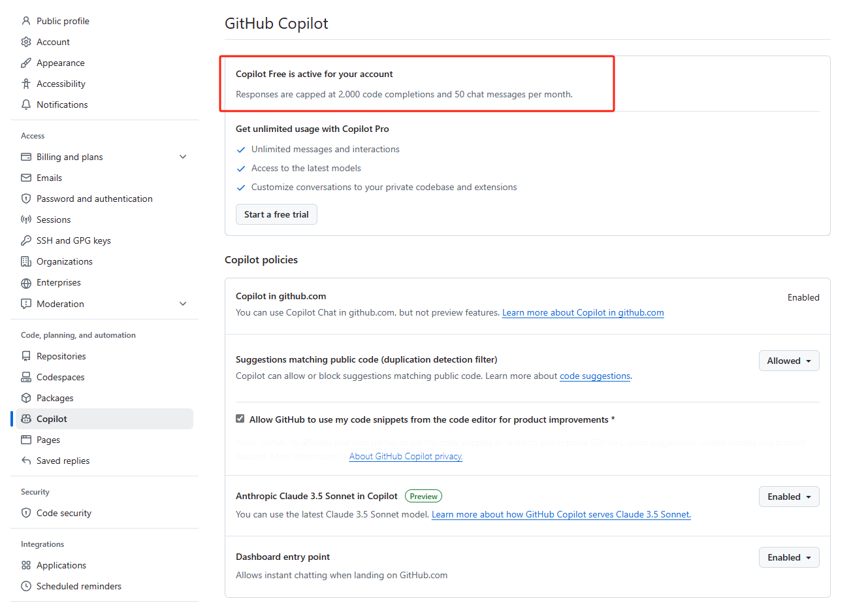Click Learn more about Copilot in github.com
Viewport: 868px width, 605px height.
click(583, 312)
